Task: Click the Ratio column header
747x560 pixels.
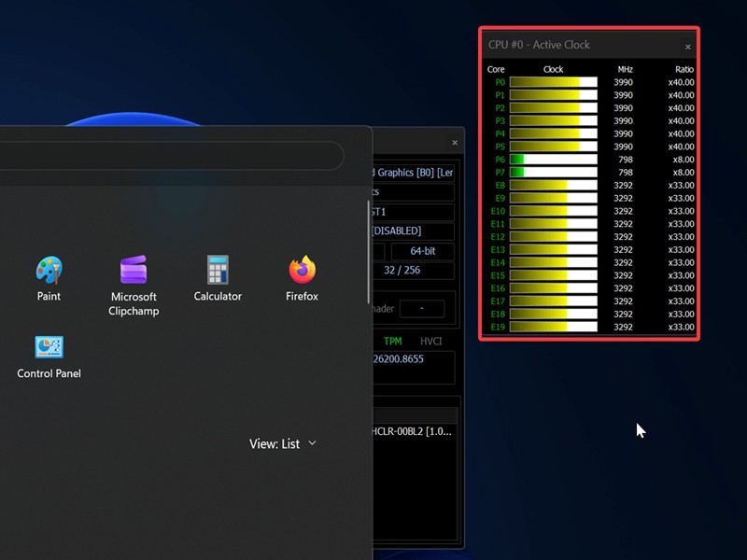Action: (684, 69)
